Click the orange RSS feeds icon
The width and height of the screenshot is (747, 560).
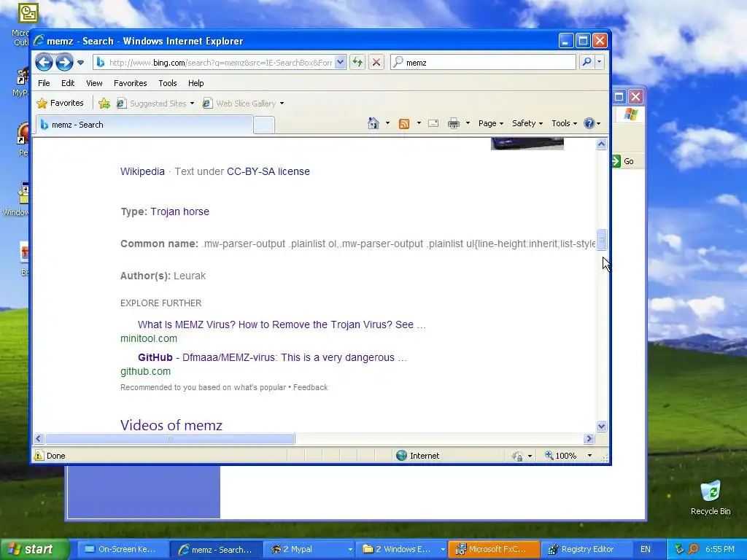pyautogui.click(x=404, y=123)
